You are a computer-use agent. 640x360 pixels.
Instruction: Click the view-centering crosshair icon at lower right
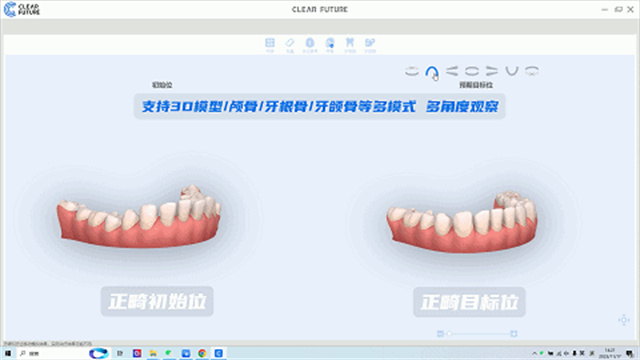pyautogui.click(x=624, y=320)
